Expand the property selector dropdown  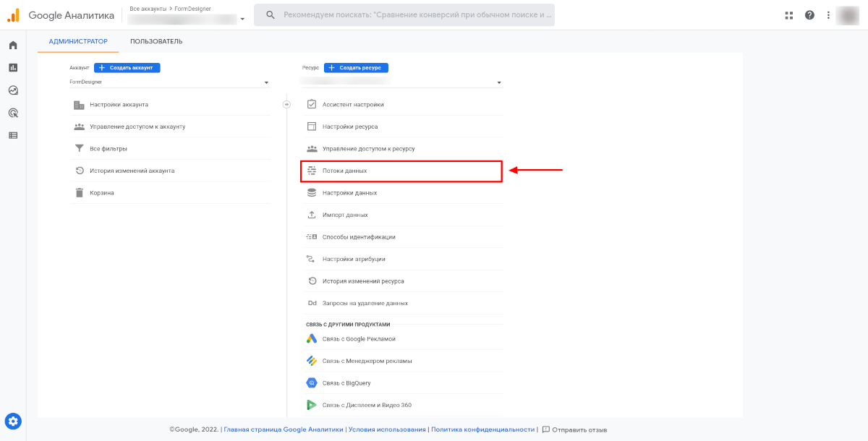click(x=402, y=82)
